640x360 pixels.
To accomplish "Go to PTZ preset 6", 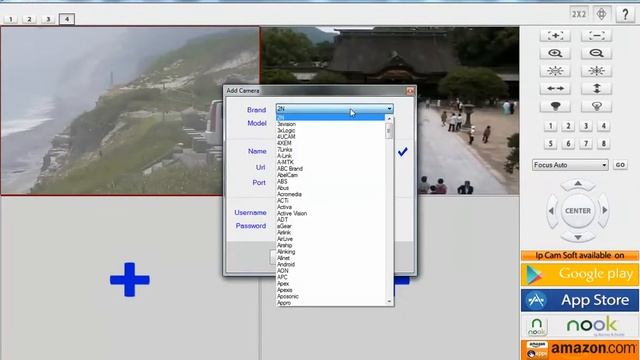I will coord(568,144).
